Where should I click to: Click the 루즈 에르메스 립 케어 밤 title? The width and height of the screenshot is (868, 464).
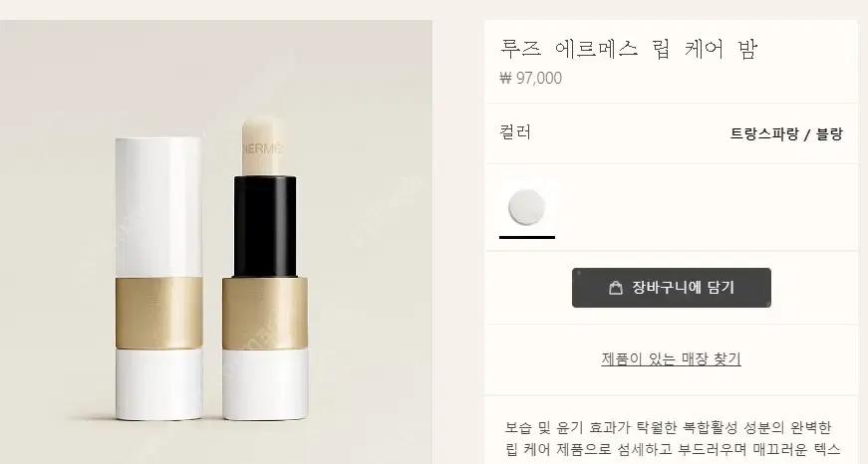628,49
